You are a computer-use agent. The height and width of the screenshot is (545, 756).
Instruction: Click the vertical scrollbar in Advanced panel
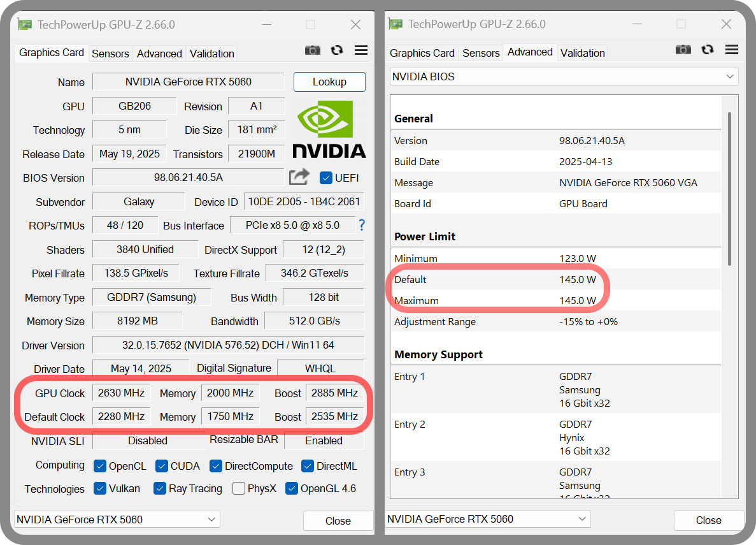[729, 189]
